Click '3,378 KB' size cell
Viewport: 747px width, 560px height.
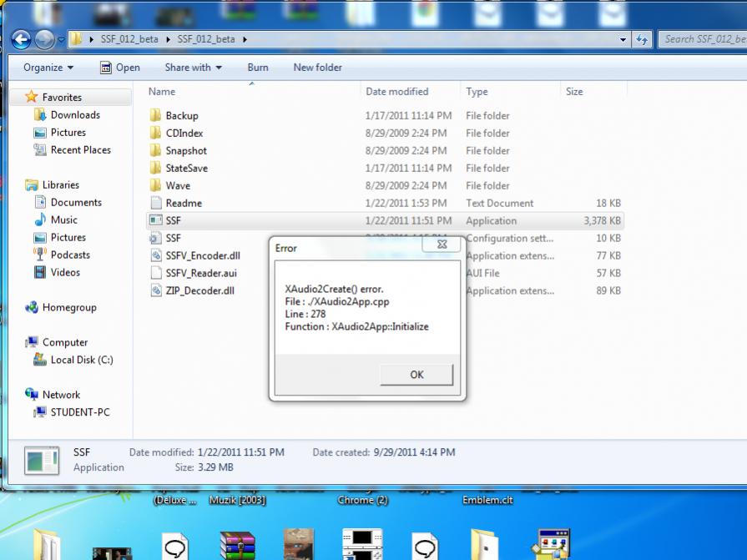(602, 220)
